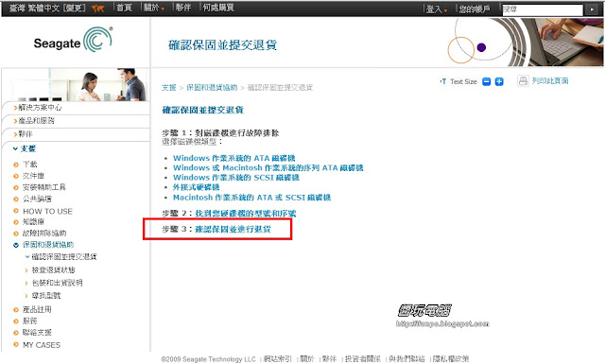Screen dimensions: 605x364
Task: Open 夥伴 in the top navigation bar
Action: coord(183,8)
